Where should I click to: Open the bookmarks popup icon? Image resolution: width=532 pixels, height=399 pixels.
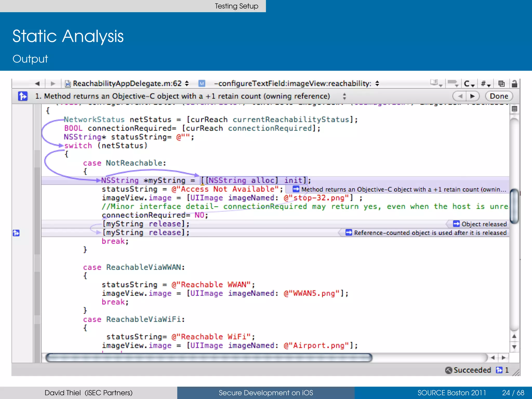click(436, 83)
